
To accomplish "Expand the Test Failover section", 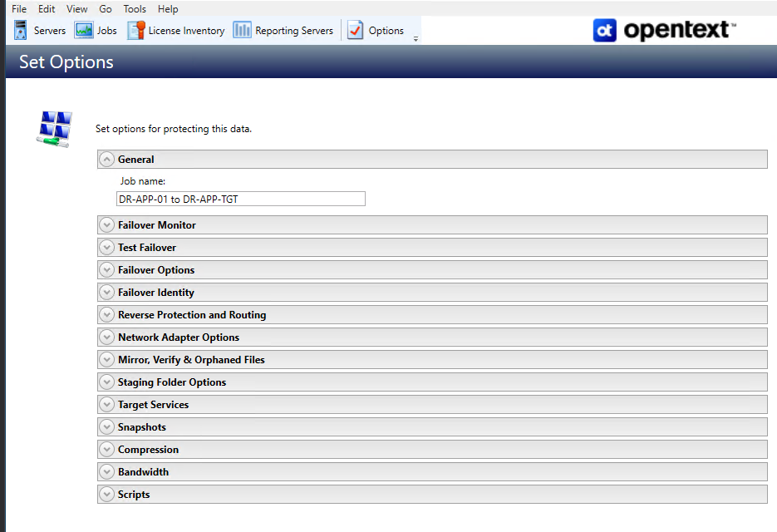I will tap(106, 248).
